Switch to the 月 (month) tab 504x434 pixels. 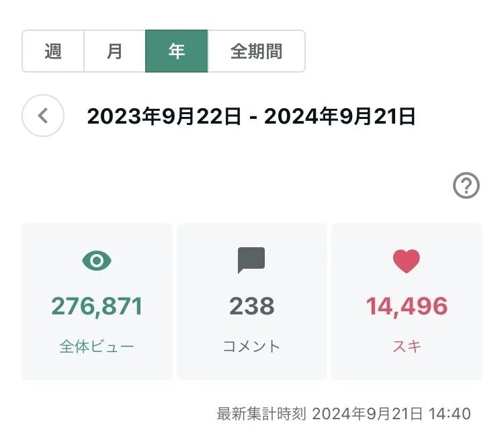tap(114, 51)
